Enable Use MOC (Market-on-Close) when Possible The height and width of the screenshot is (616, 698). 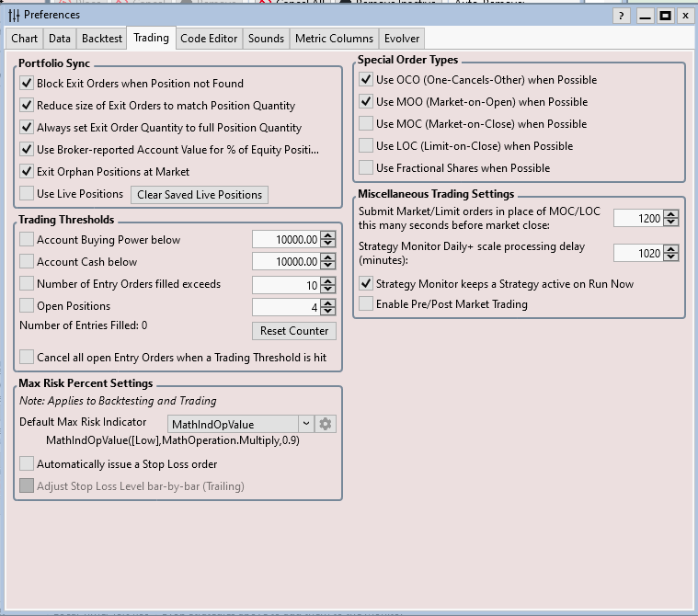pos(366,124)
